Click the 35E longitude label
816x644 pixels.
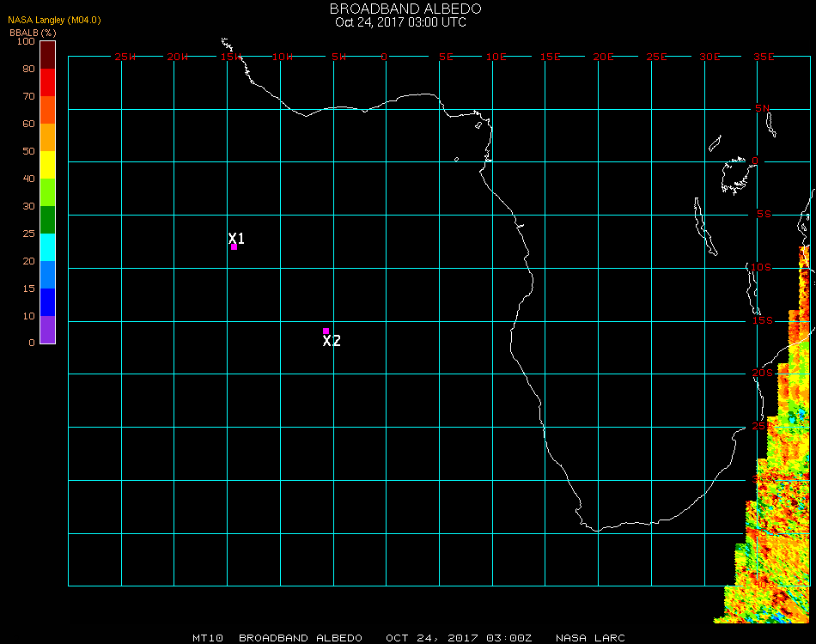click(x=764, y=57)
